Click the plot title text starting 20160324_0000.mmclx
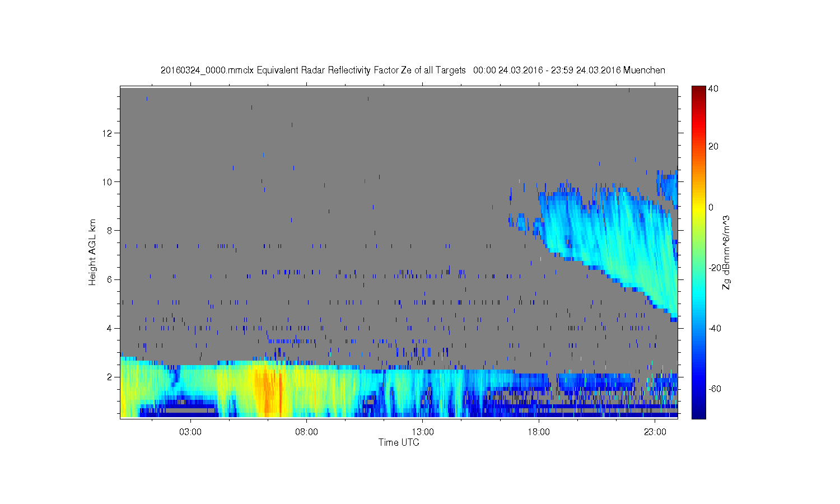 click(413, 70)
